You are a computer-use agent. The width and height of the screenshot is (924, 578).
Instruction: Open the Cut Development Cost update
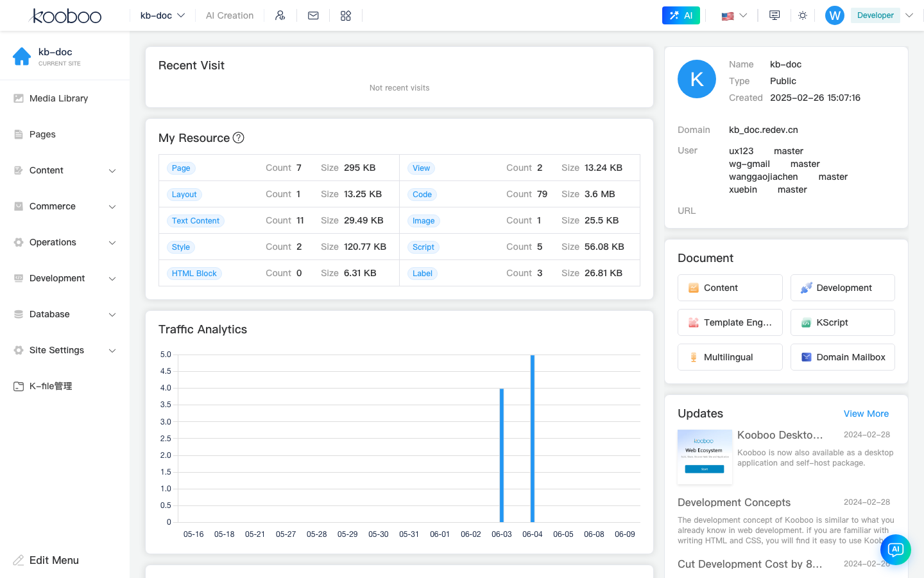750,564
